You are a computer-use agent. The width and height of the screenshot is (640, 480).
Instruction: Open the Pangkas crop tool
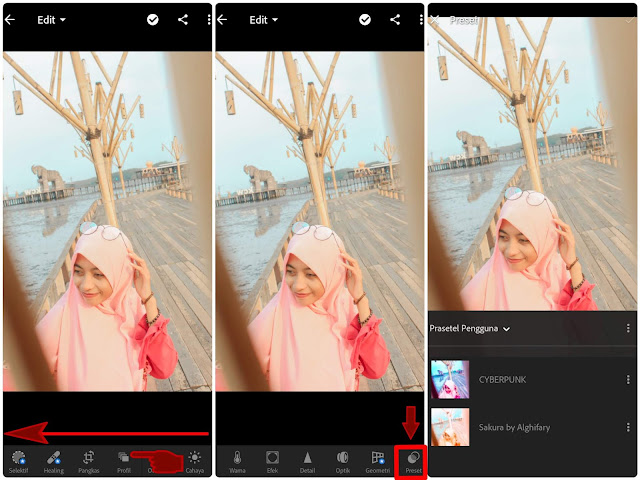tap(89, 462)
